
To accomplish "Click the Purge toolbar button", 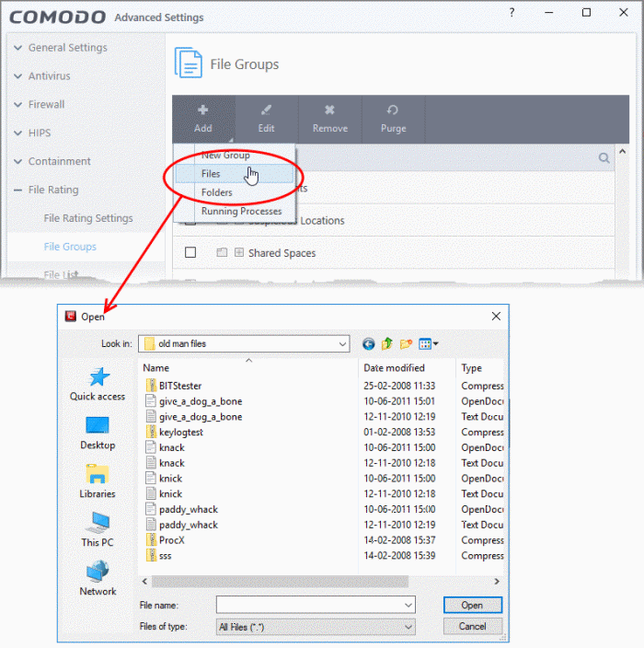I will pyautogui.click(x=393, y=119).
